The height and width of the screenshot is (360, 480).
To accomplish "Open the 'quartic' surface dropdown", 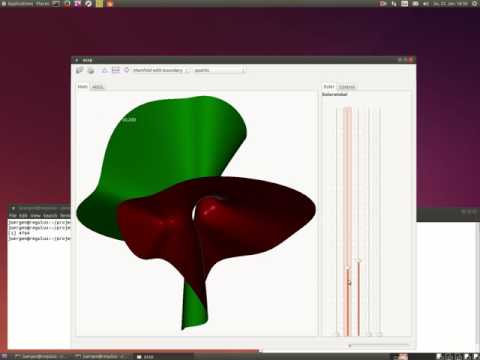I will pyautogui.click(x=219, y=70).
